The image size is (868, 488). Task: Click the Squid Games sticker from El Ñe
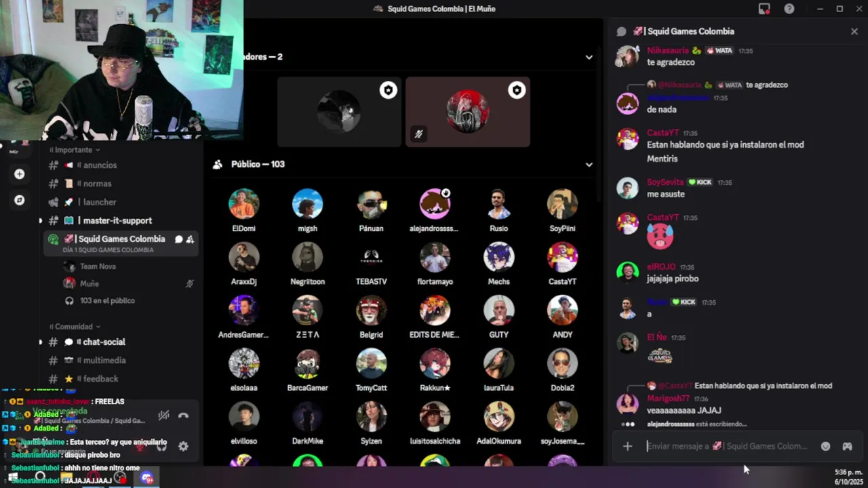[x=660, y=355]
